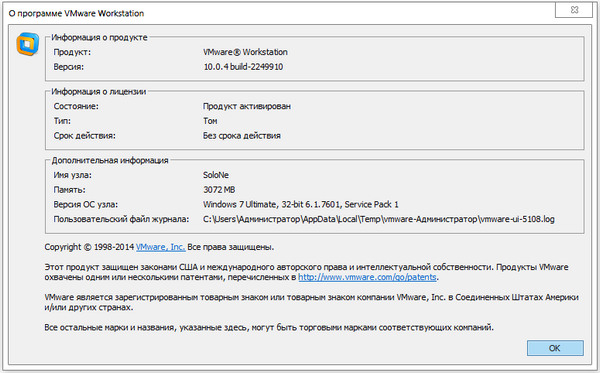Close the About VMware Workstation dialog
The height and width of the screenshot is (373, 600).
[574, 10]
